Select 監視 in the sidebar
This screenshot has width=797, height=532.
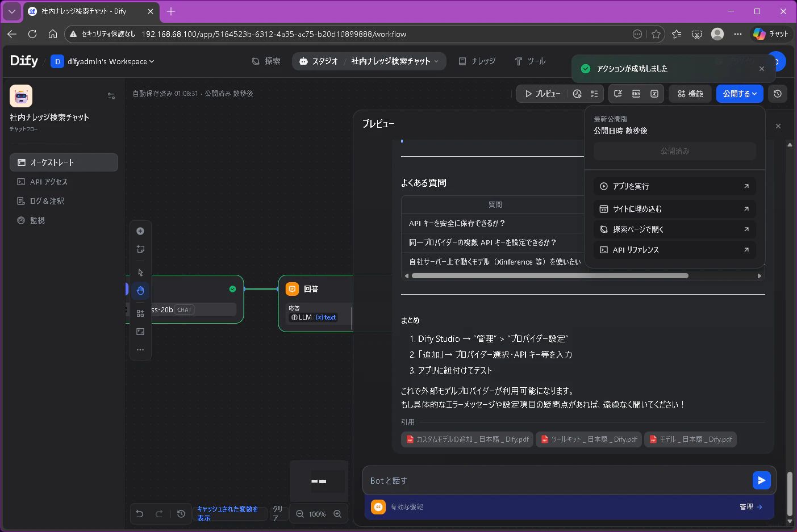click(64, 220)
